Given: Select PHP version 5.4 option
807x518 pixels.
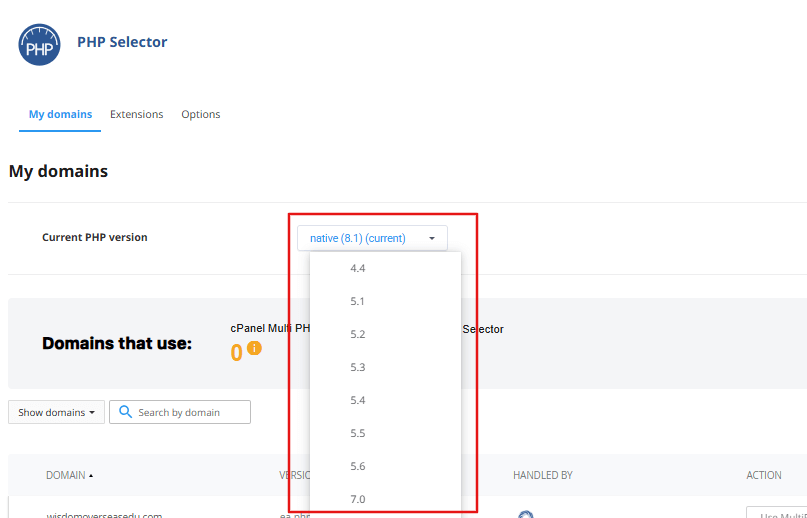Looking at the screenshot, I should (358, 400).
